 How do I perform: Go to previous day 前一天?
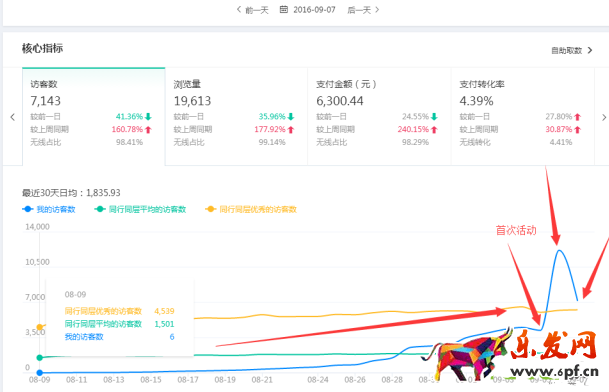(253, 10)
